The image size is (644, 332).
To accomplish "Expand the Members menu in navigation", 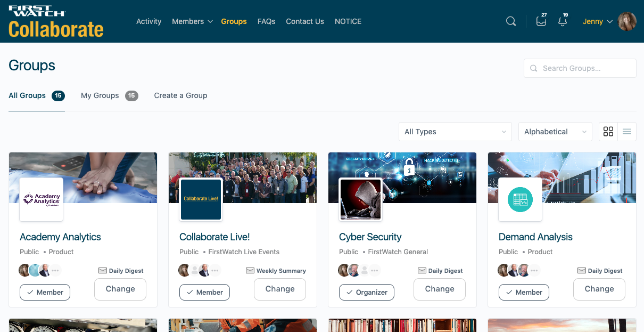I will tap(192, 21).
